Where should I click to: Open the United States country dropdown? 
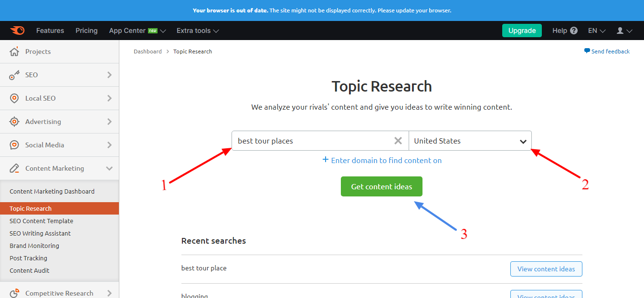click(x=470, y=141)
